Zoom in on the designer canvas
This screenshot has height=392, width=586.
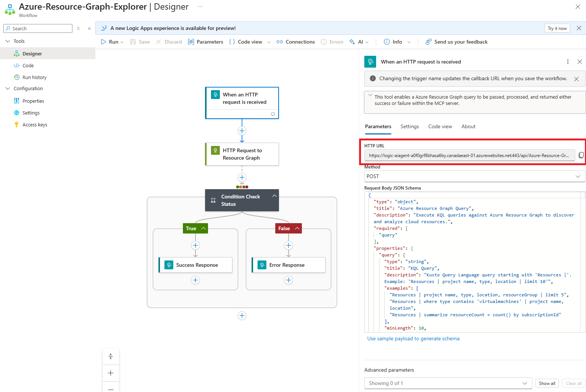pos(111,373)
